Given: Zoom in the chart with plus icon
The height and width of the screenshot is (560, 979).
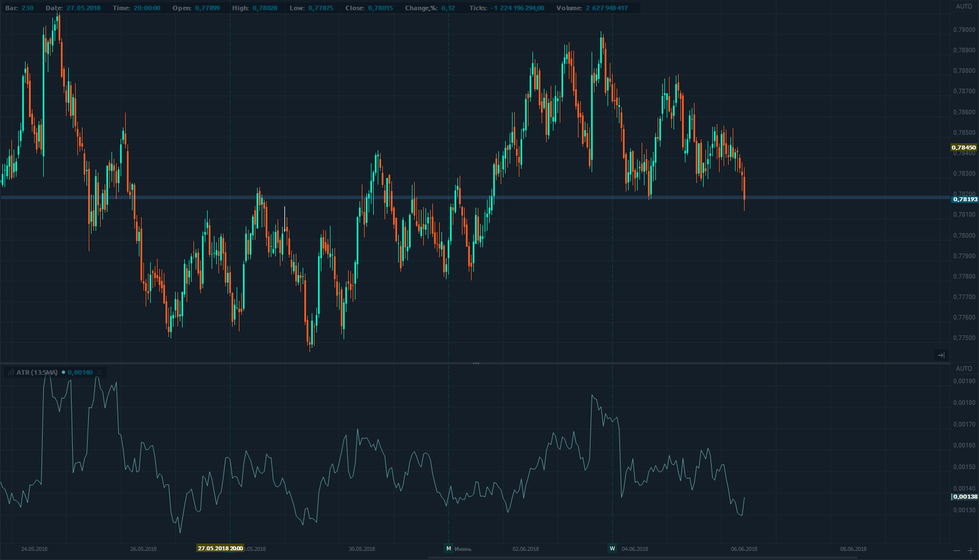Looking at the screenshot, I should [970, 551].
